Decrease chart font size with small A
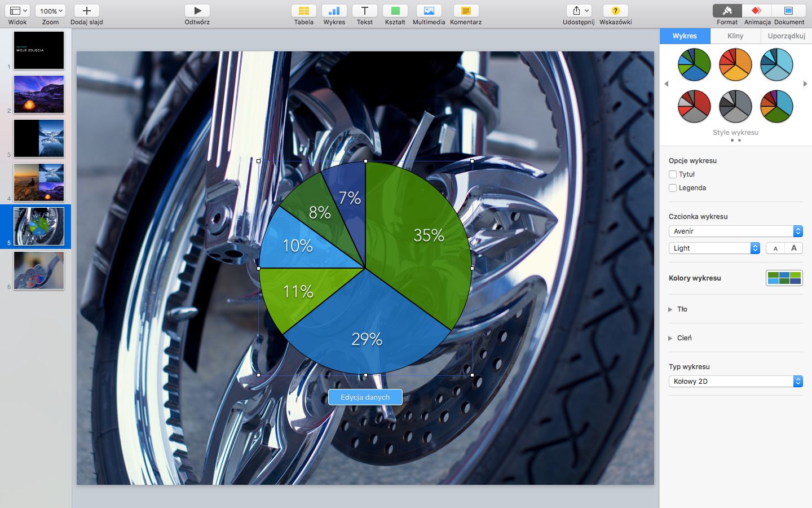The width and height of the screenshot is (812, 508). point(775,248)
